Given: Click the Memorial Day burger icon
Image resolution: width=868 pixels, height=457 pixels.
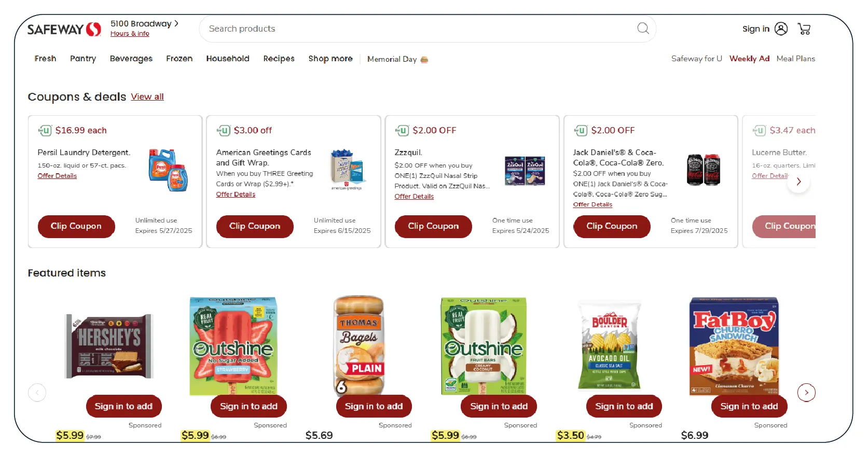Looking at the screenshot, I should point(424,59).
